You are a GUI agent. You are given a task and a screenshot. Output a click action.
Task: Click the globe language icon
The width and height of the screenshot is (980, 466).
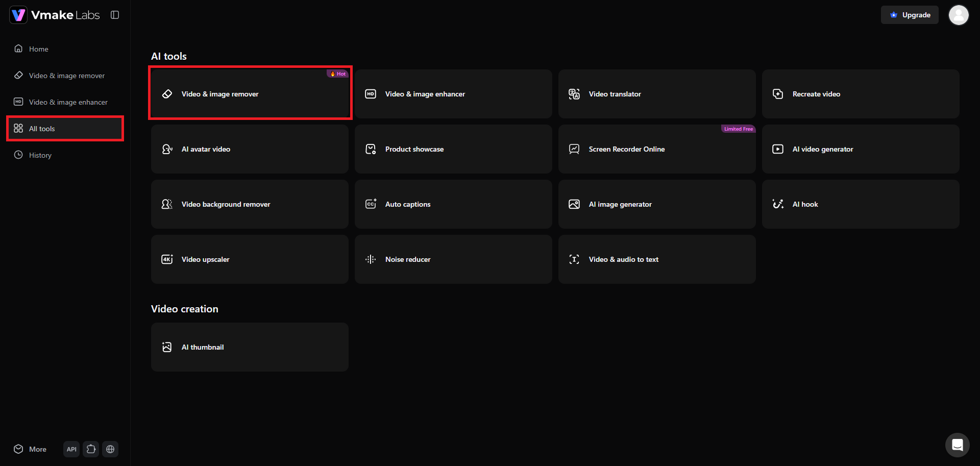click(110, 449)
